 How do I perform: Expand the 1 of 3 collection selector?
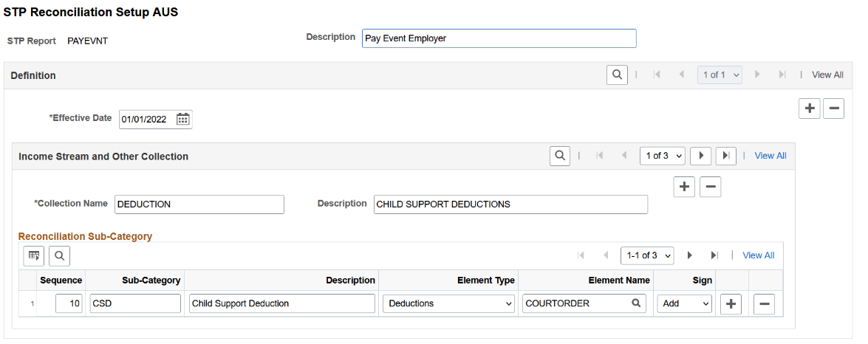pos(663,156)
